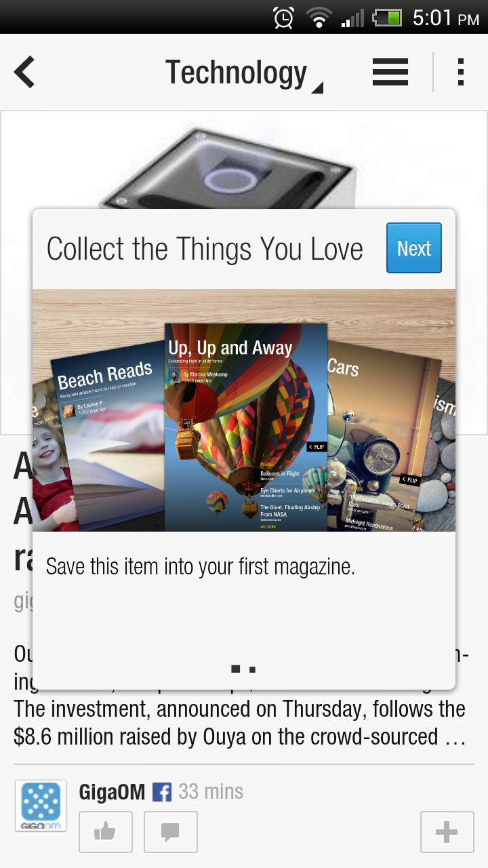Open comments with speech bubble icon

(x=170, y=831)
